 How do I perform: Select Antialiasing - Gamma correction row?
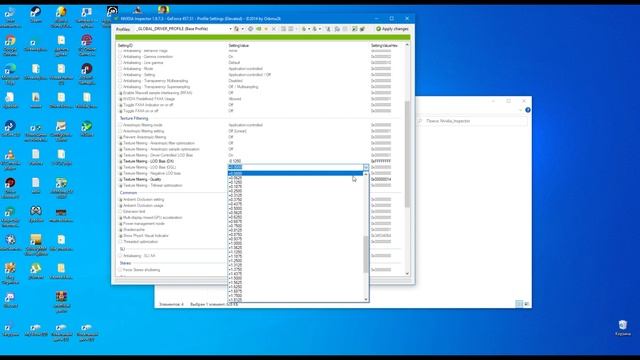click(260, 57)
